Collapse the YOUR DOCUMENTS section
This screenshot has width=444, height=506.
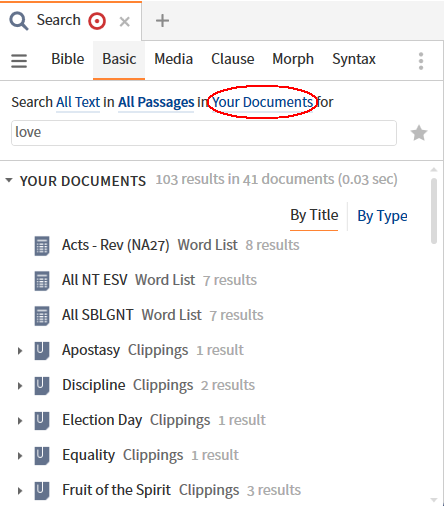point(9,181)
